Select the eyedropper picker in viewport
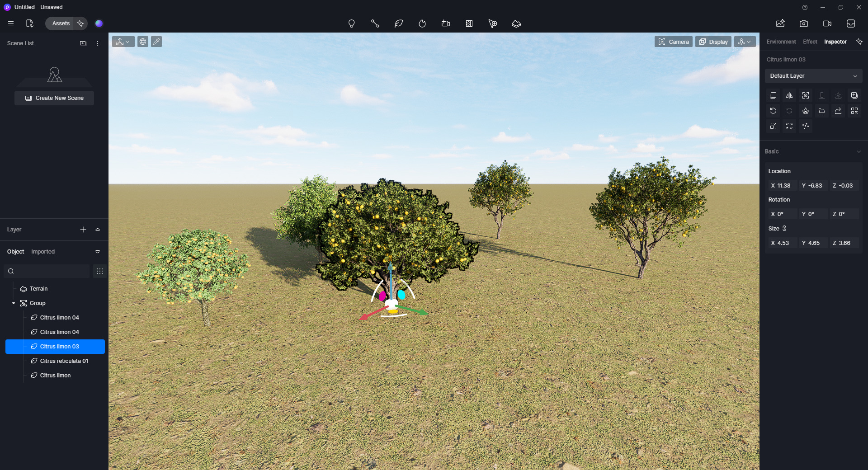The height and width of the screenshot is (470, 868). coord(156,42)
